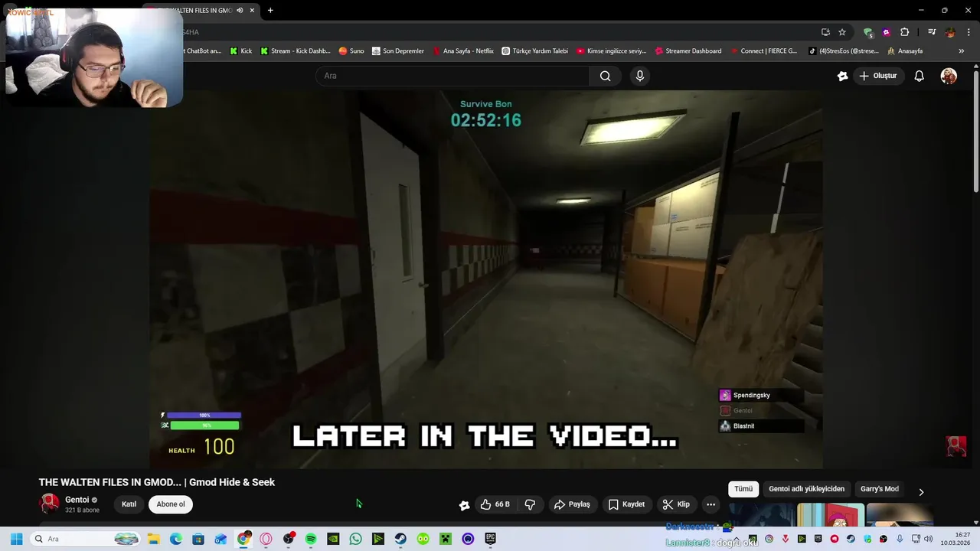Open the Chrome three-dot menu

click(x=969, y=32)
